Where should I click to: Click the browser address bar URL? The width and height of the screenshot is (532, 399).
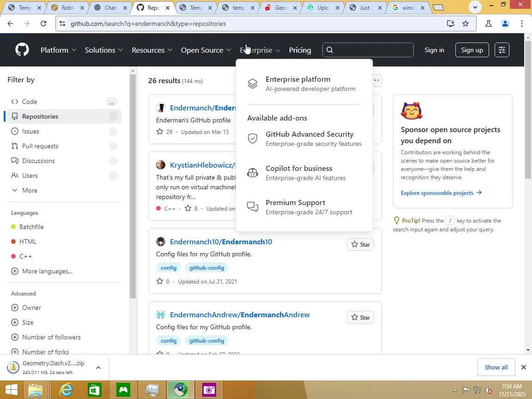(148, 24)
